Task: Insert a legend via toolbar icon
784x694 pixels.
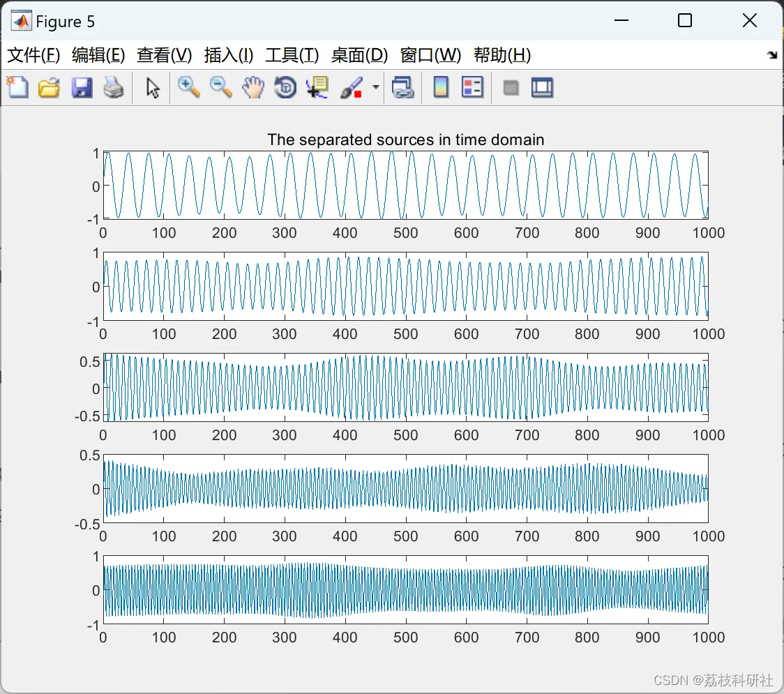Action: 472,88
